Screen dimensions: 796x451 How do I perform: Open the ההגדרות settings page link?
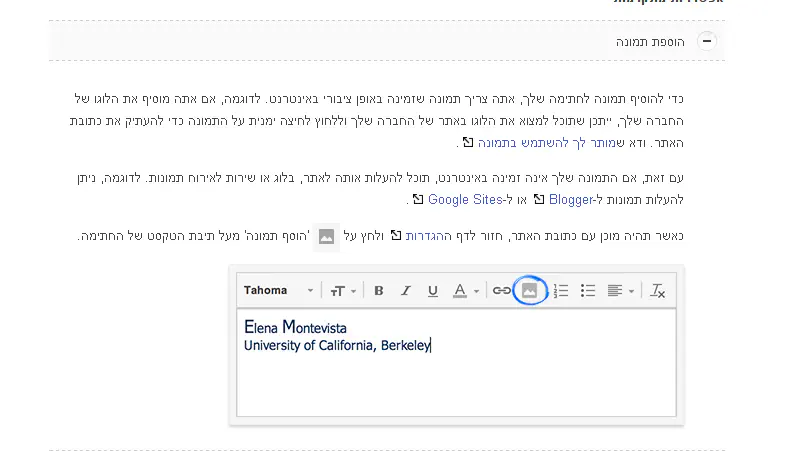pos(434,235)
